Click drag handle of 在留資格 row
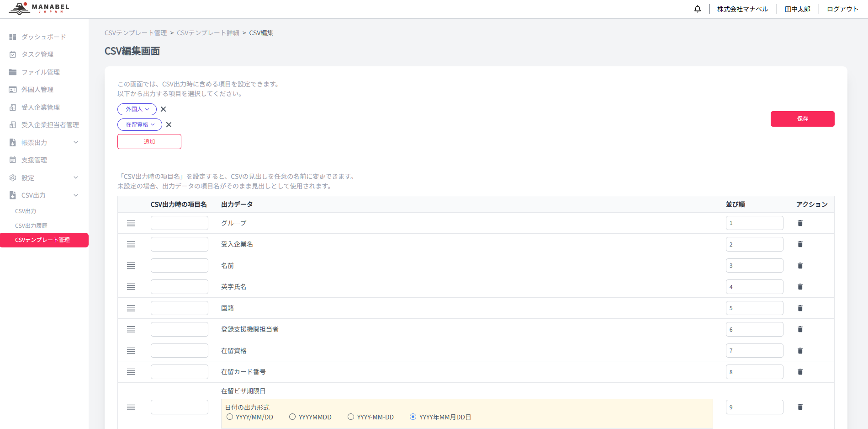 pos(131,351)
